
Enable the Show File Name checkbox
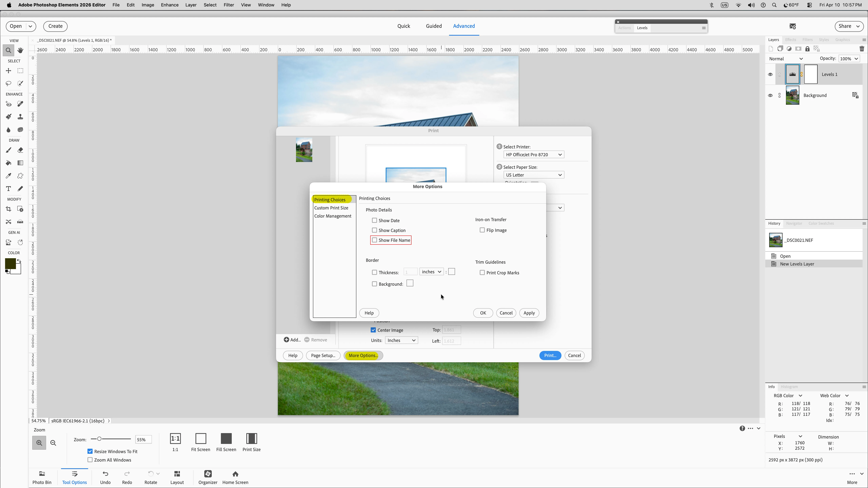pos(374,240)
